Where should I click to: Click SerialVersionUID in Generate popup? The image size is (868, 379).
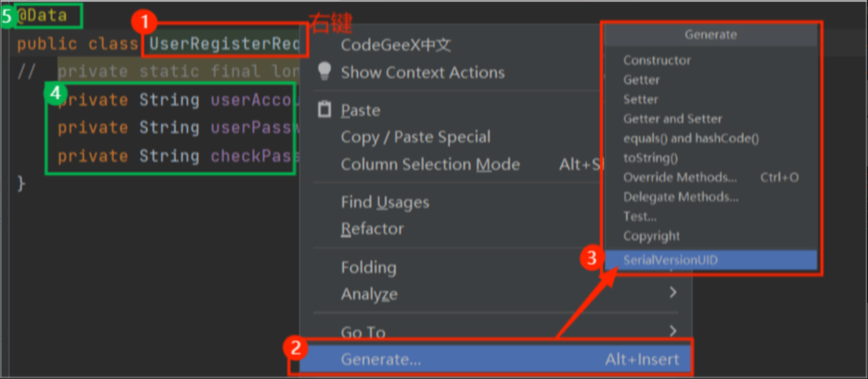pyautogui.click(x=670, y=260)
